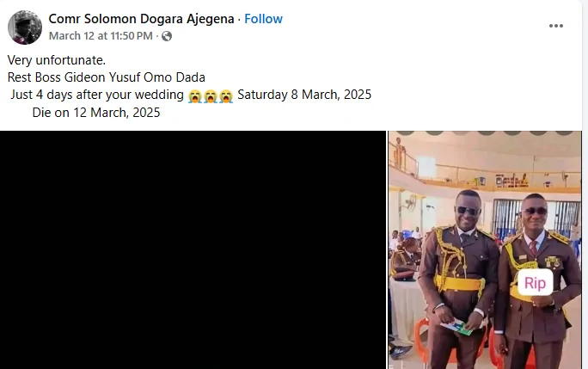The height and width of the screenshot is (369, 588).
Task: Open Comr Solomon Dogara Ajegena's profile picture
Action: (x=25, y=28)
